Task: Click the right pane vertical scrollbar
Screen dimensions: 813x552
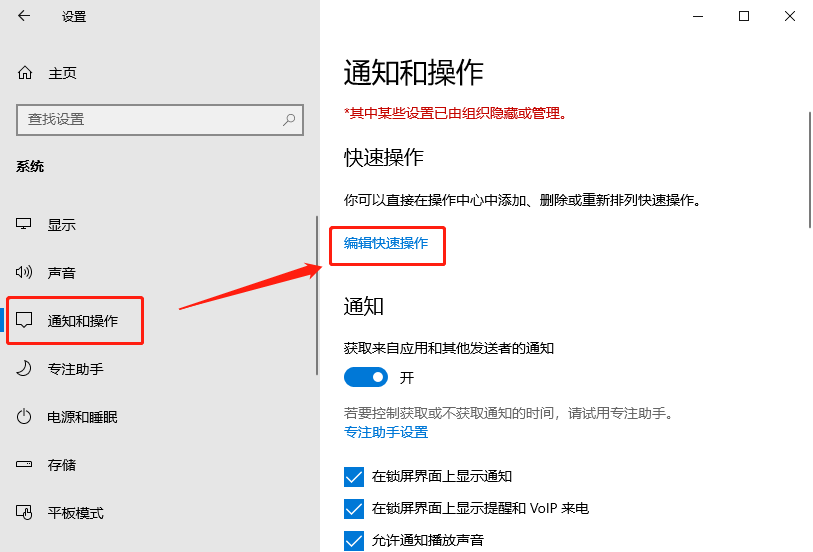Action: click(809, 170)
